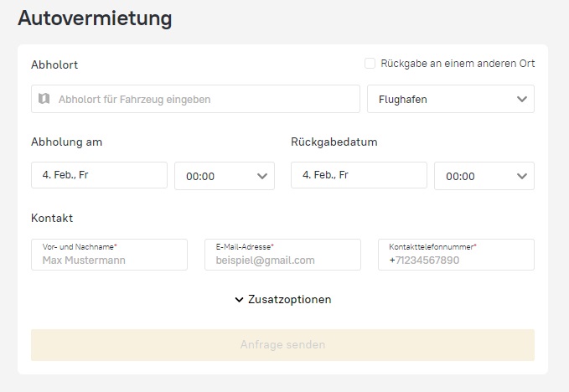Open the 00:00 time dropdown under Abholung am
This screenshot has width=569, height=392.
pos(224,176)
